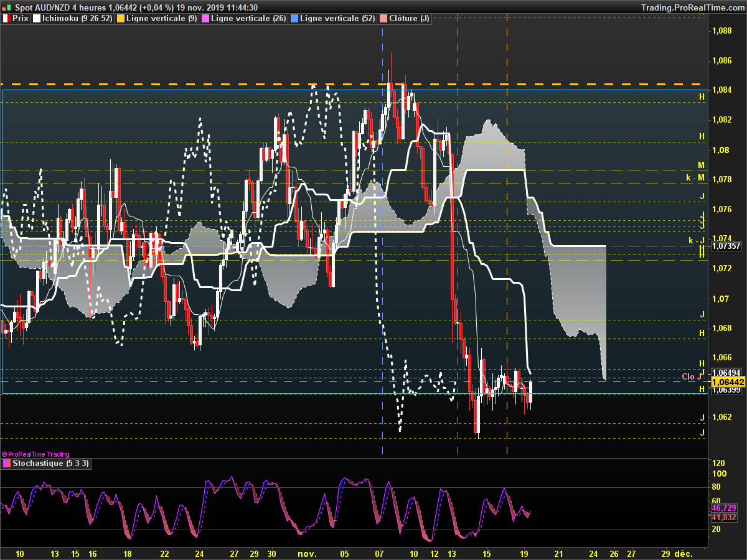747x560 pixels.
Task: Open the Stochastique (5 3 3) indicator label
Action: [47, 464]
